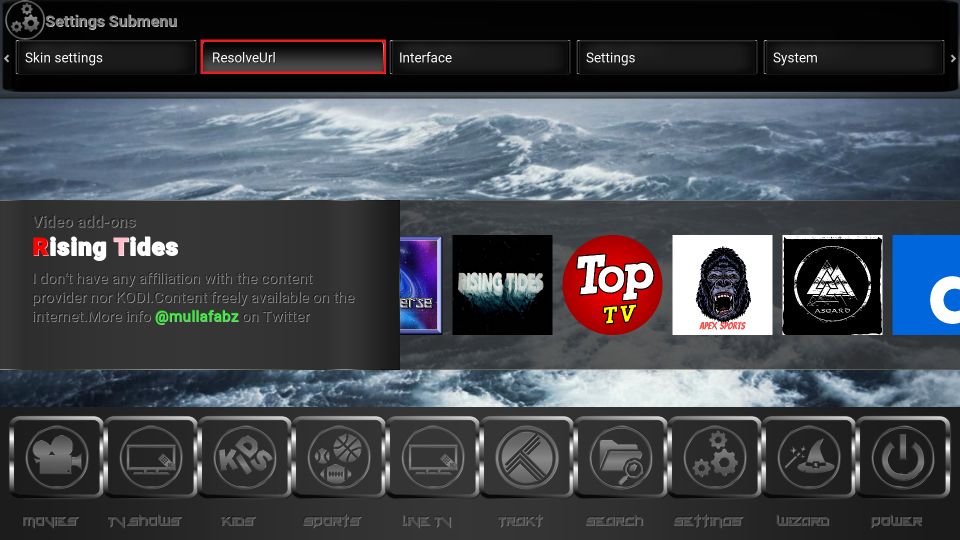
Task: Click the TV SHOWS label text
Action: click(145, 521)
